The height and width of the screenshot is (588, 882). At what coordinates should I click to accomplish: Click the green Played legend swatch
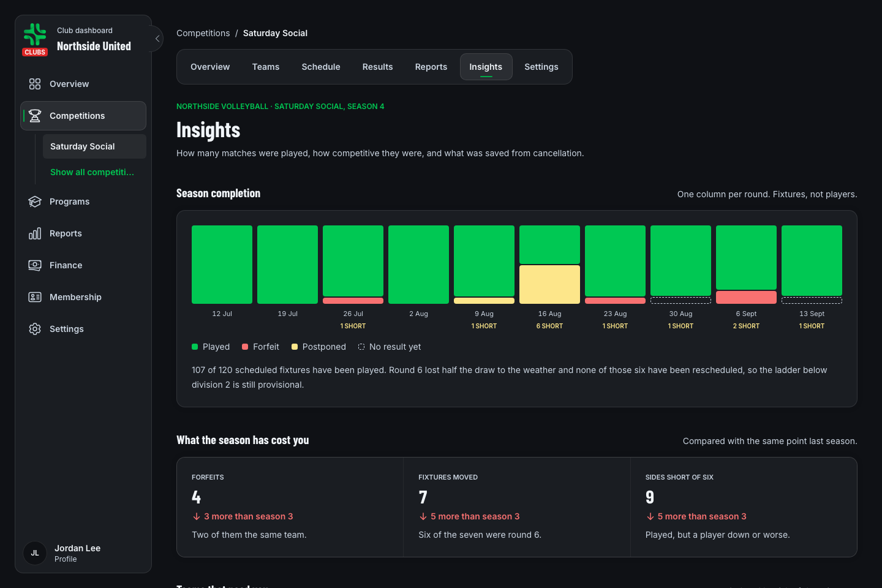tap(195, 347)
